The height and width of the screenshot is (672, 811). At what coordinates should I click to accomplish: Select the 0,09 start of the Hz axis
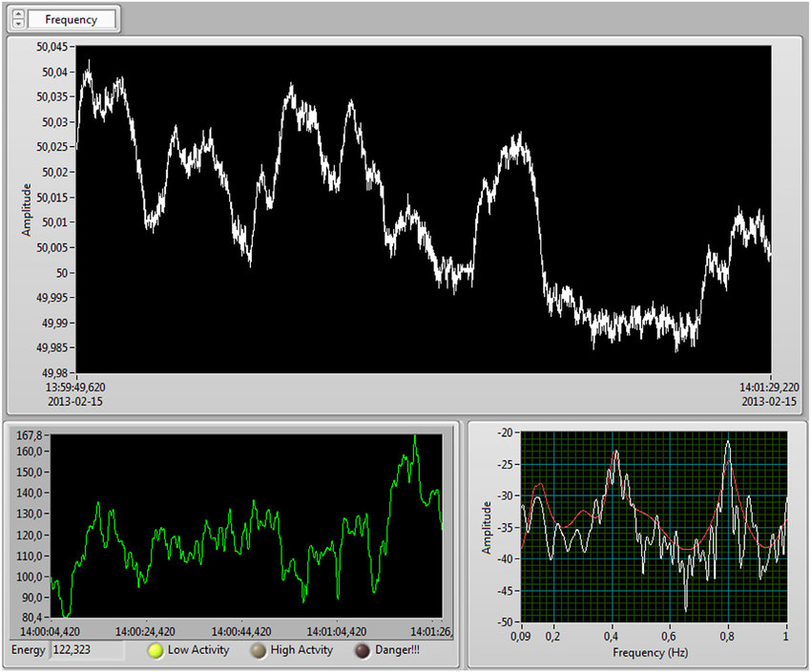[520, 636]
